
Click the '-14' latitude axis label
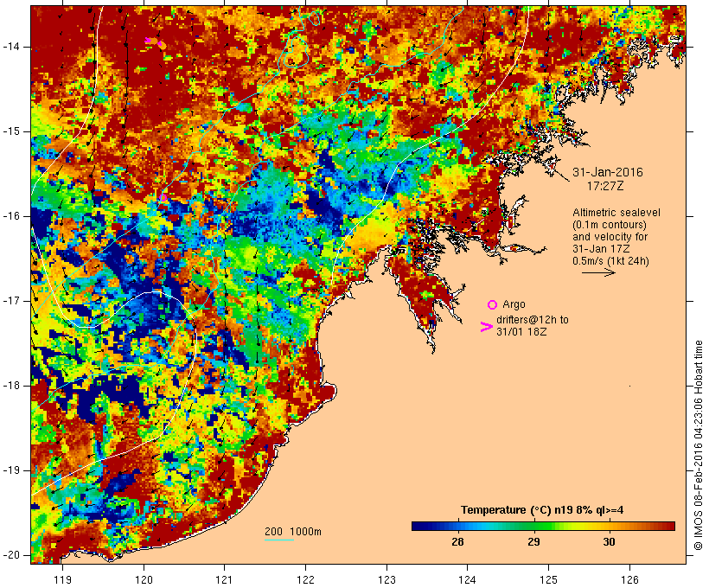[10, 47]
